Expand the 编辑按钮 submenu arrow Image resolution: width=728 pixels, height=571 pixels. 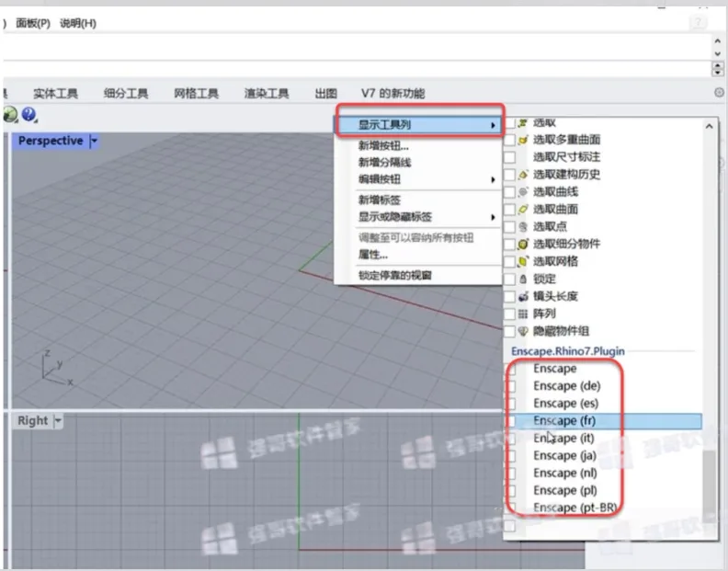click(x=493, y=179)
